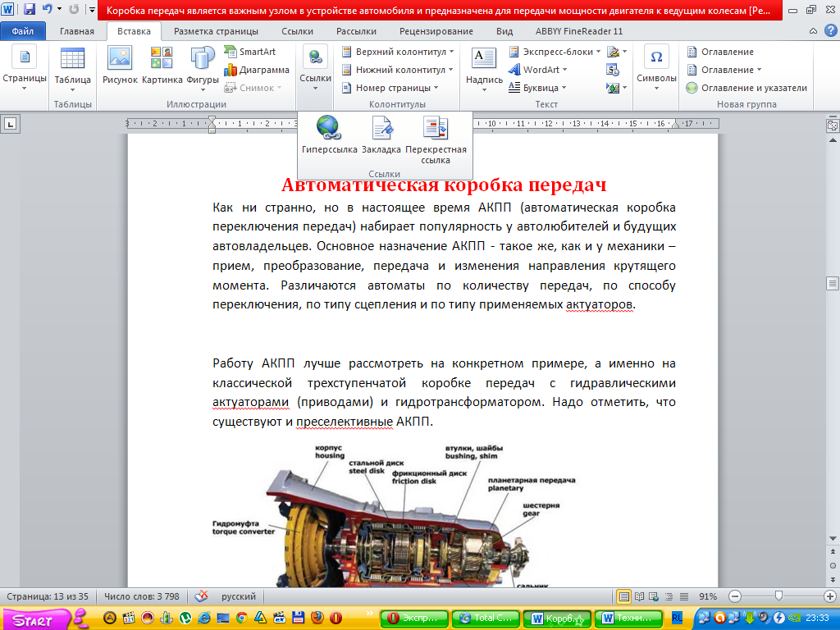Switch to Экспр... Opera taskbar button
Viewport: 840px width, 630px height.
414,619
